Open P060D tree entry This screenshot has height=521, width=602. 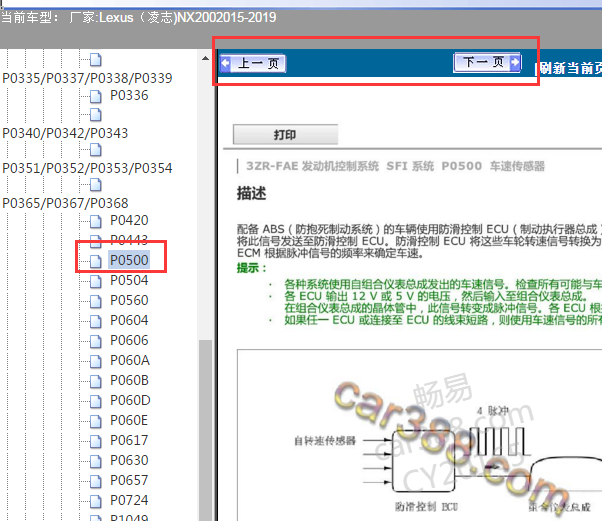130,400
